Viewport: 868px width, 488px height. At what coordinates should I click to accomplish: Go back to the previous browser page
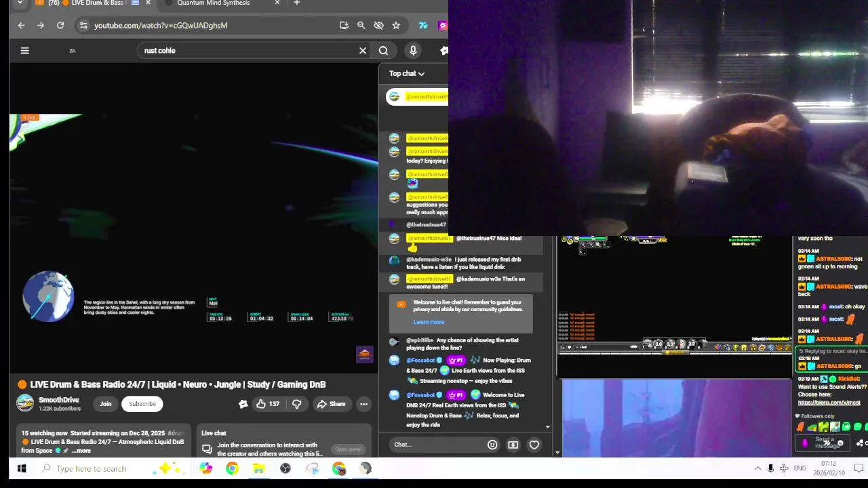pyautogui.click(x=21, y=25)
